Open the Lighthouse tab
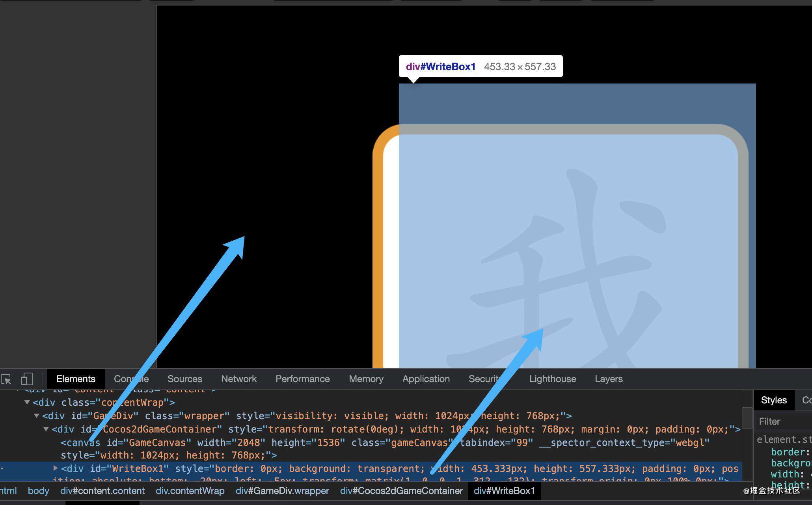The image size is (812, 505). (553, 379)
